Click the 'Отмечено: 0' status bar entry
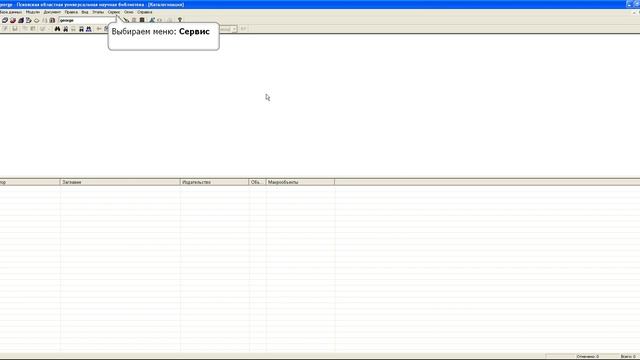 click(588, 357)
